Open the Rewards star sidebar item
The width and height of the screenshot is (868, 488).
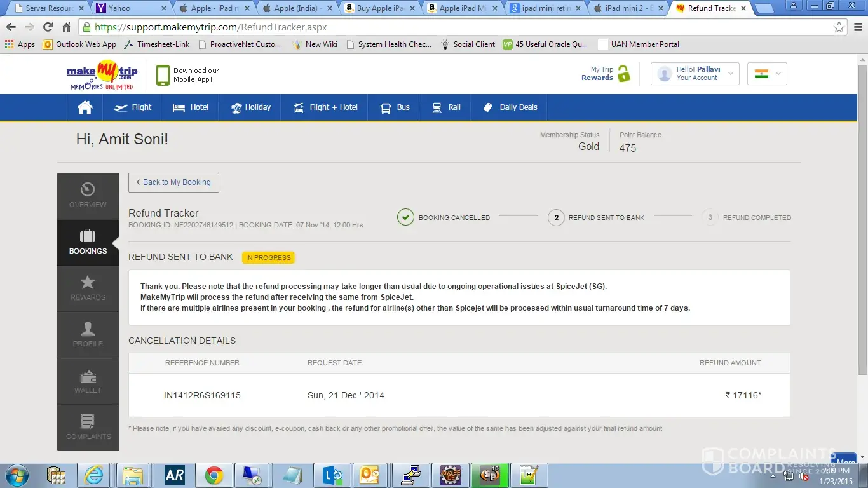coord(88,288)
